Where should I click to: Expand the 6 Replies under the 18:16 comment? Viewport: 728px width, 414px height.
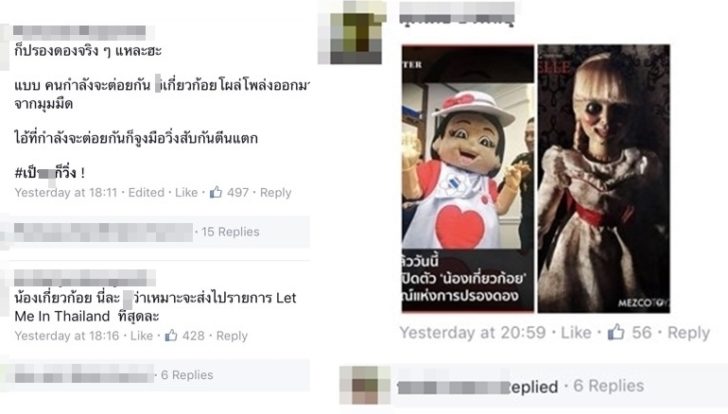pyautogui.click(x=187, y=375)
